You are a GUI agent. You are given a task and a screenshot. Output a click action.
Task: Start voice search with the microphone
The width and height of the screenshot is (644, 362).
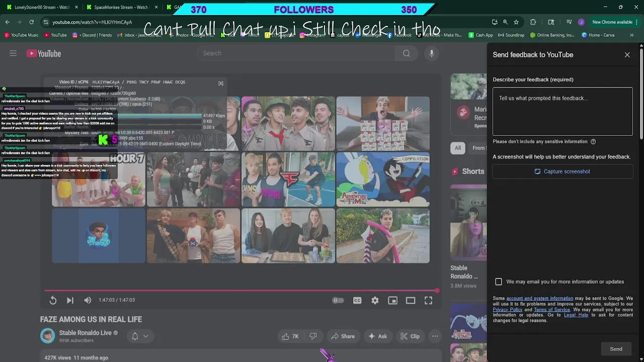pyautogui.click(x=432, y=53)
